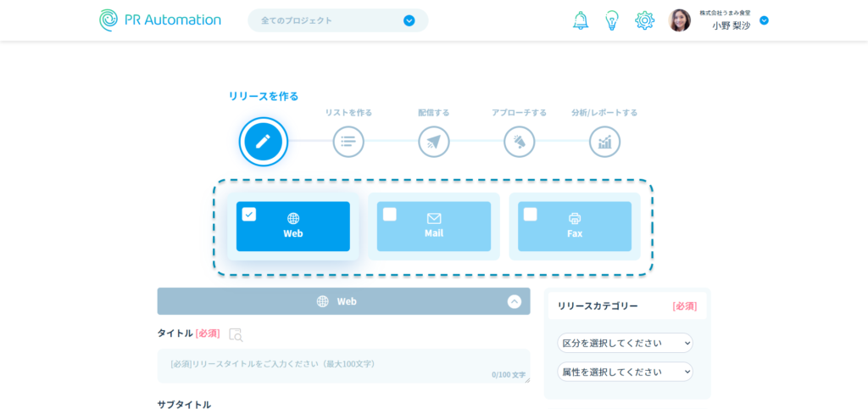Open settings via the gear icon

[644, 20]
